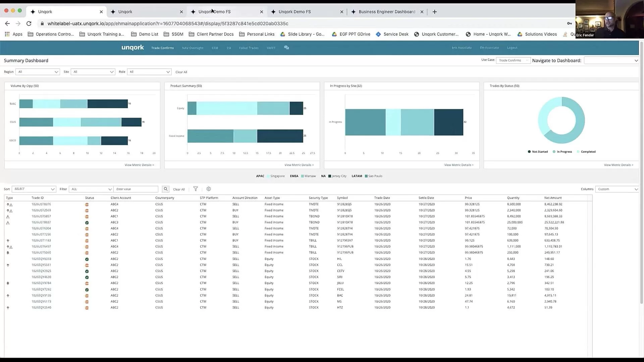
Task: Open the Slide Library bookmark
Action: tap(303, 34)
